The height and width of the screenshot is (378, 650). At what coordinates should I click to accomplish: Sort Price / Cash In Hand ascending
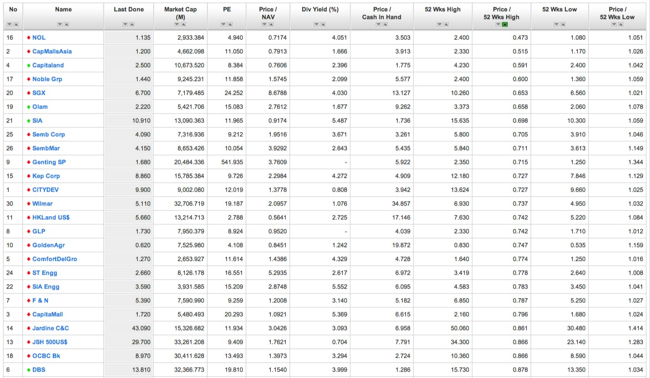pyautogui.click(x=385, y=25)
